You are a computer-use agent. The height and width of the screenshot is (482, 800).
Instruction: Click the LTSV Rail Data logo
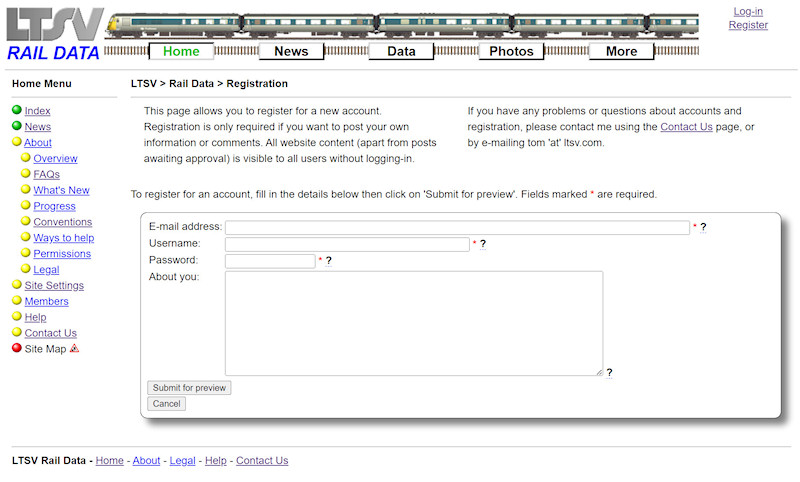click(x=54, y=34)
